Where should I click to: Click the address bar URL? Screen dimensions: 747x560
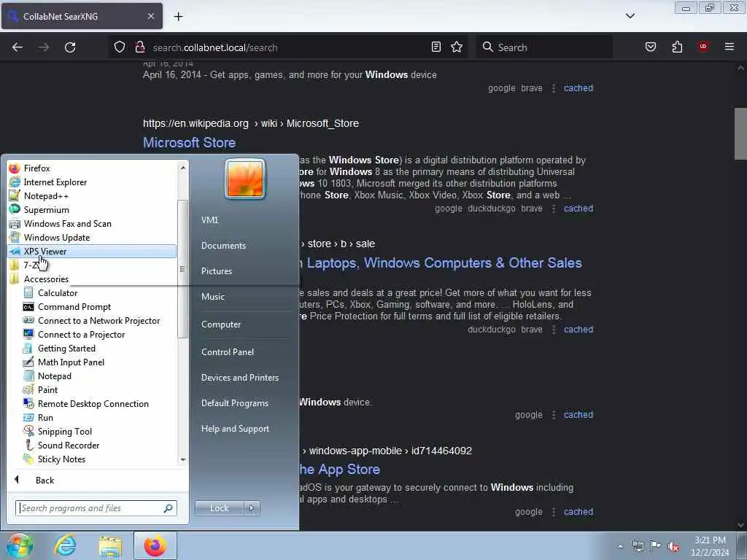tap(215, 47)
